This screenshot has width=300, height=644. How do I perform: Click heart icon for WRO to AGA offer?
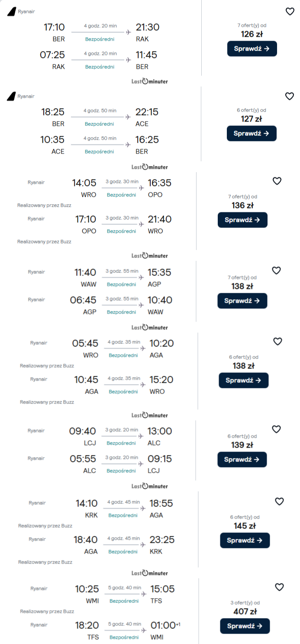(x=277, y=342)
